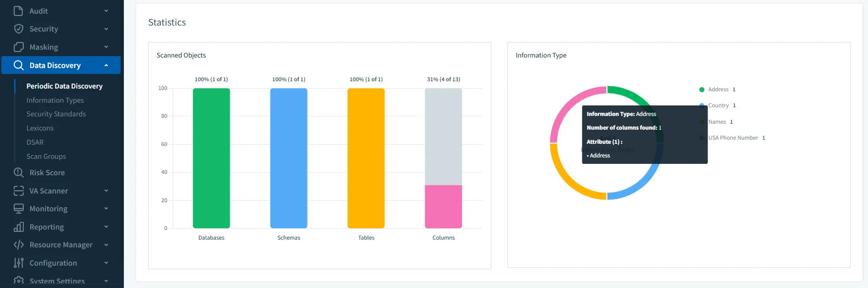
Task: Open Information Types submenu item
Action: (55, 100)
